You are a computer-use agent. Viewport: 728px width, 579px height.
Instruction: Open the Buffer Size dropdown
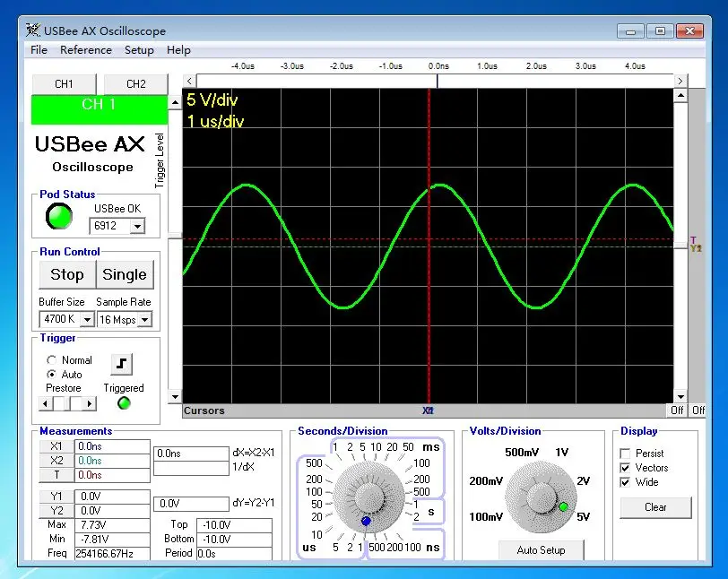87,319
